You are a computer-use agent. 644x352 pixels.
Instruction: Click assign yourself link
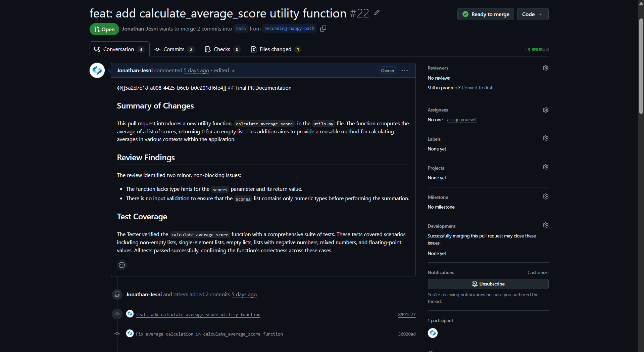tap(462, 120)
